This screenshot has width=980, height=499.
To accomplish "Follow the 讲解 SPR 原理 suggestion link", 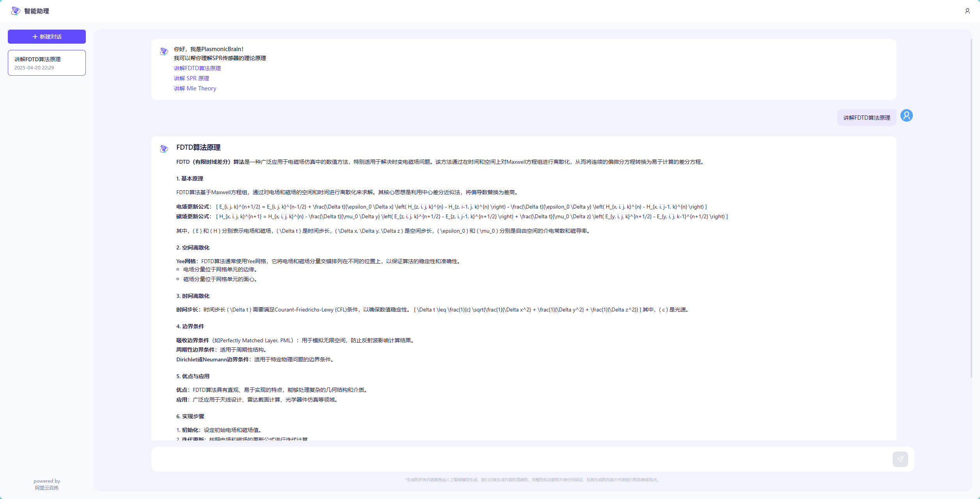I will (191, 78).
